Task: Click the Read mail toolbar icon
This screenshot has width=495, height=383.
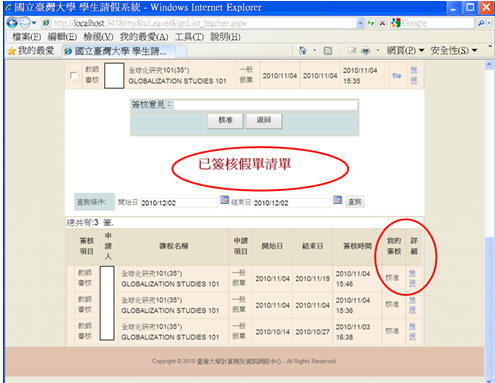Action: [352, 51]
